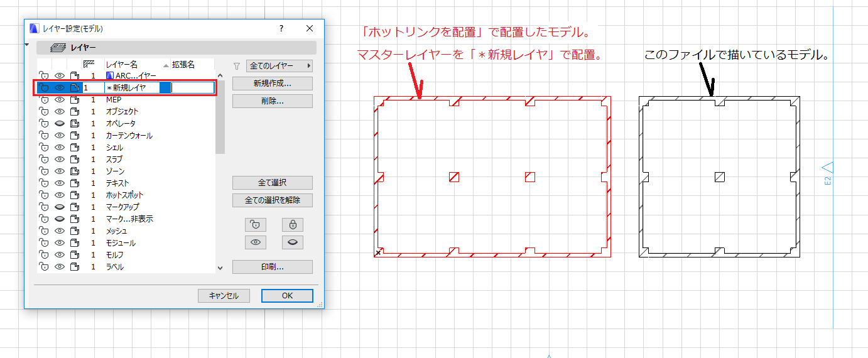868x358 pixels.
Task: Select the ラベル layer name
Action: 114,267
